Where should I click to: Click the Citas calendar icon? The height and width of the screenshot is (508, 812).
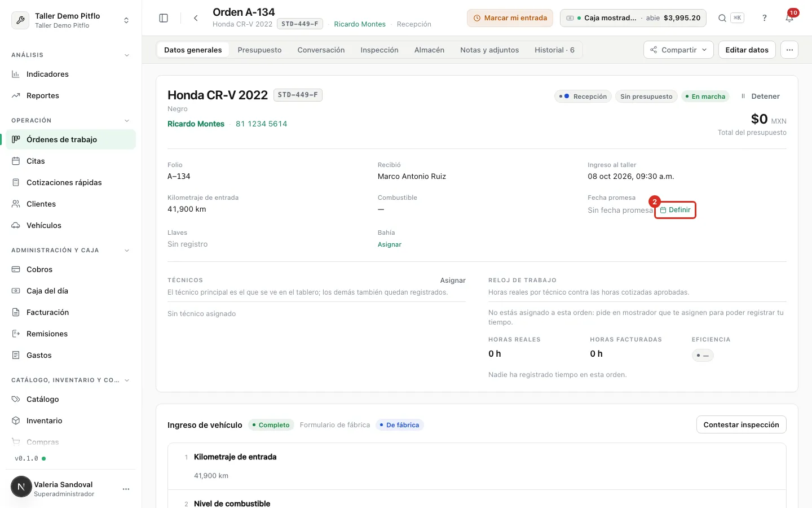click(x=16, y=161)
